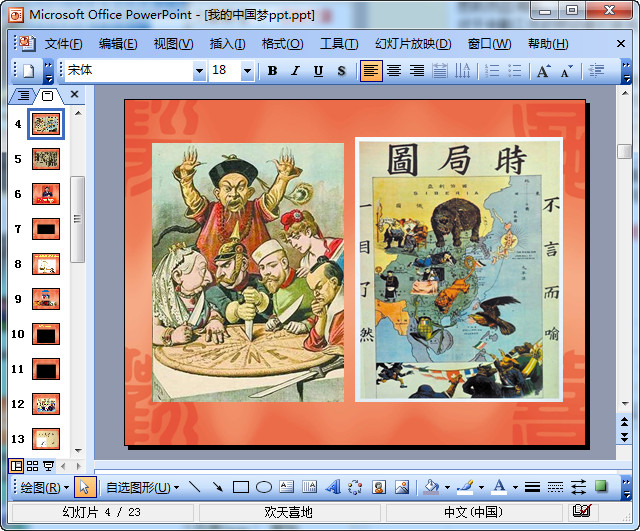Insert Clip Art
Image resolution: width=640 pixels, height=531 pixels.
point(379,487)
